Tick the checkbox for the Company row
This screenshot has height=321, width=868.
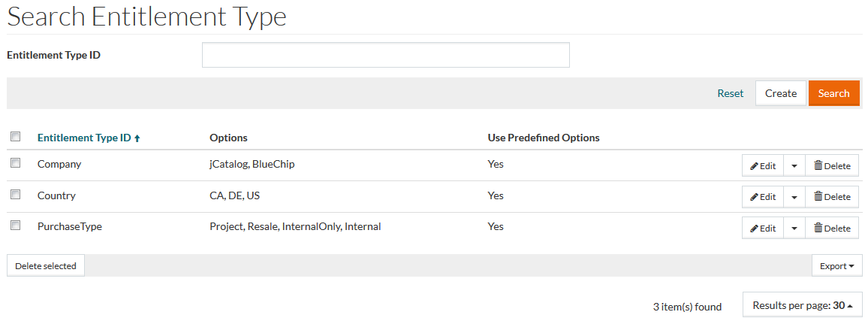[16, 162]
